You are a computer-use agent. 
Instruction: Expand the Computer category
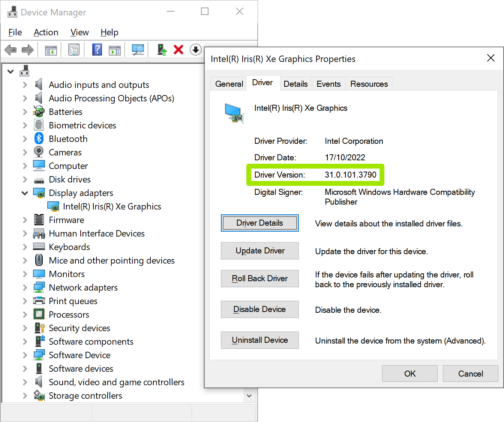25,166
